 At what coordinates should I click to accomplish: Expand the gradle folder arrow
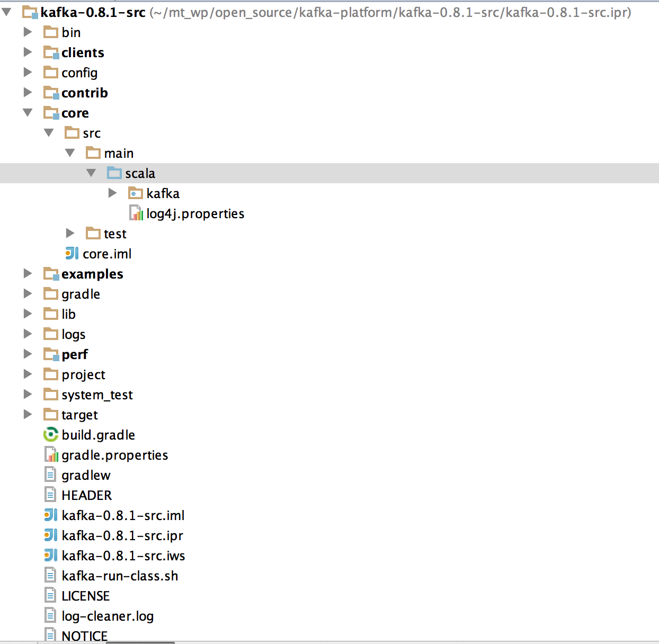[x=28, y=293]
